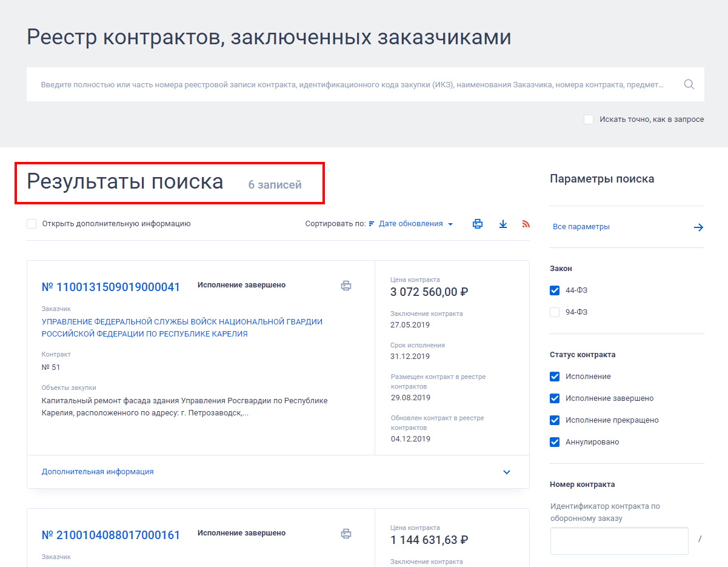Enable Искать точно, как в запросе

[589, 119]
